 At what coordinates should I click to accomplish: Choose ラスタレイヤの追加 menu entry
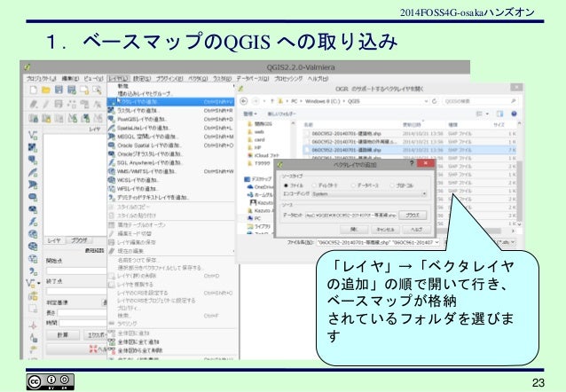(x=171, y=111)
